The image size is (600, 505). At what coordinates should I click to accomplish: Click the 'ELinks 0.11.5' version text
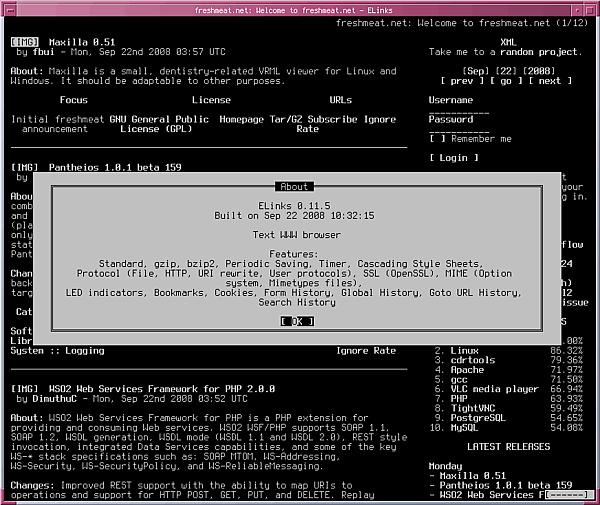(x=294, y=206)
